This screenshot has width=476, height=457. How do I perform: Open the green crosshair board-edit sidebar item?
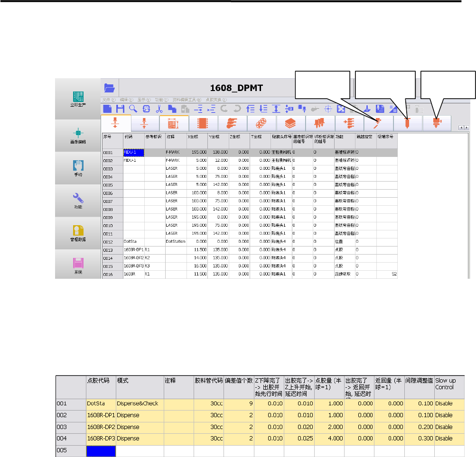(x=78, y=136)
